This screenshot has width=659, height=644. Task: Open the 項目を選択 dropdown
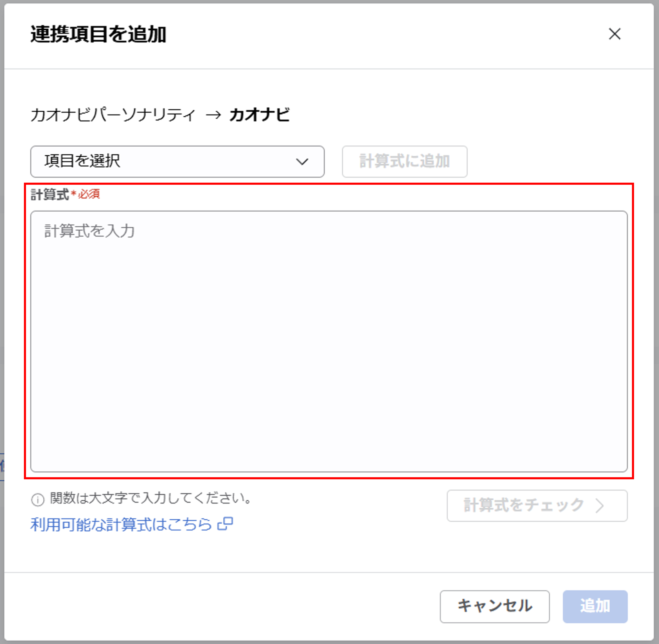click(x=177, y=162)
